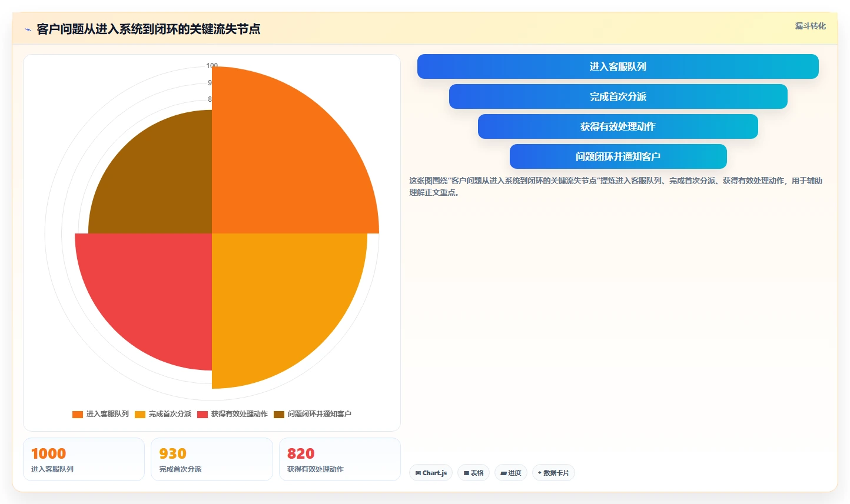This screenshot has height=504, width=850.
Task: Toggle 获得有效处理动作 legend swatch
Action: pyautogui.click(x=202, y=414)
